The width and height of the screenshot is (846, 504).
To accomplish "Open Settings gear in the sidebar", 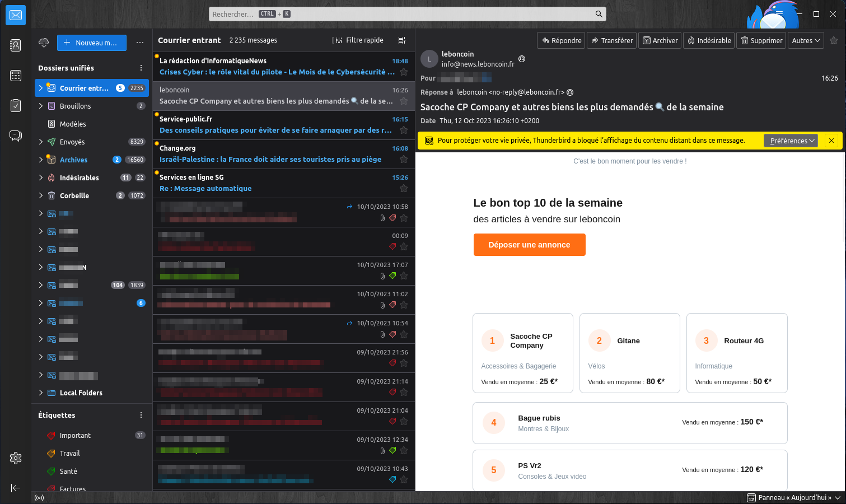I will point(16,458).
